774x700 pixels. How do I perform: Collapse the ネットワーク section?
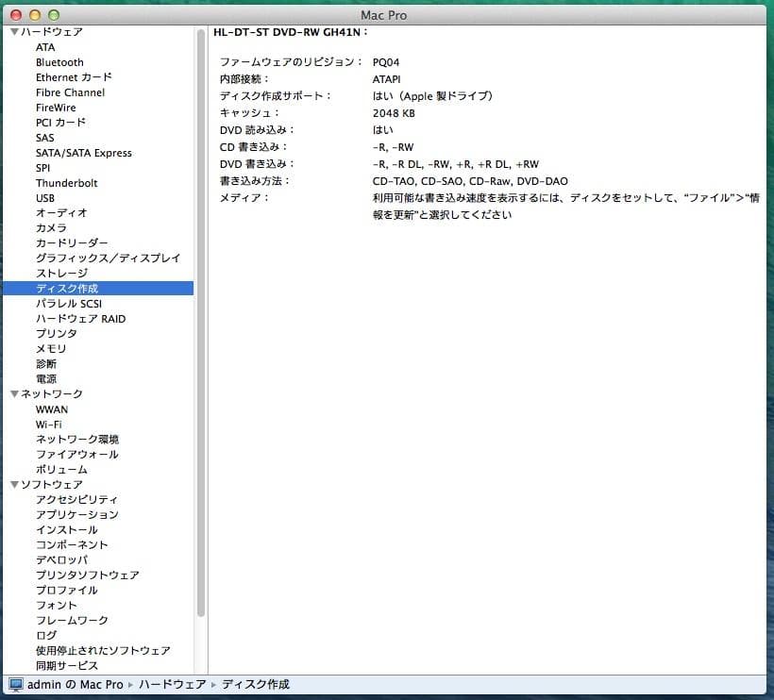(x=12, y=393)
